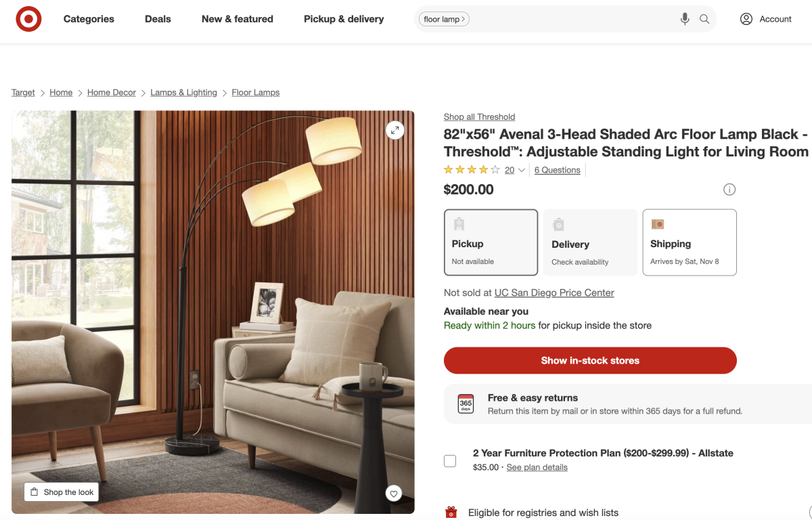
Task: Open the New & featured menu
Action: pyautogui.click(x=238, y=19)
